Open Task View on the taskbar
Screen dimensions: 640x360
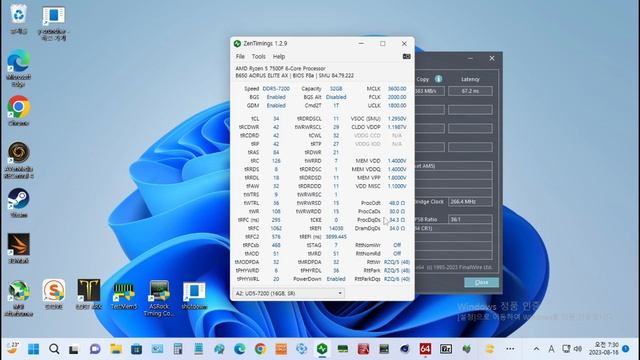[x=74, y=349]
